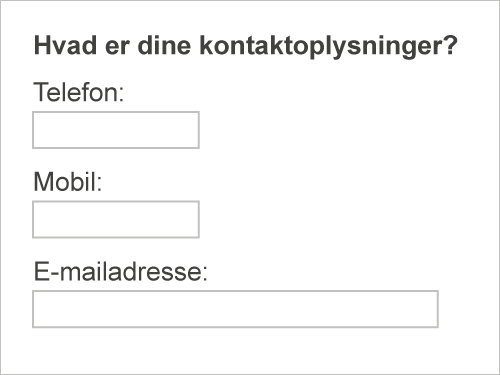
Task: Place cursor in the email address box
Action: (235, 309)
